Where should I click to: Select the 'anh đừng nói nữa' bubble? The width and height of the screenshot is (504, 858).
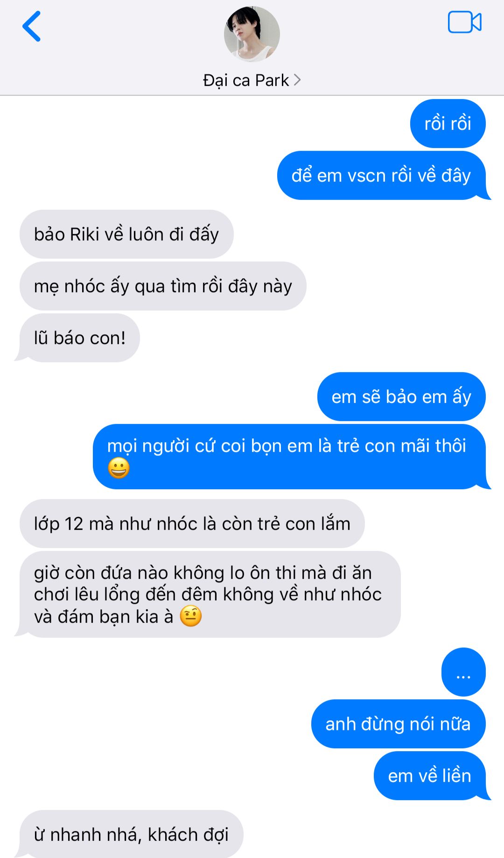399,724
